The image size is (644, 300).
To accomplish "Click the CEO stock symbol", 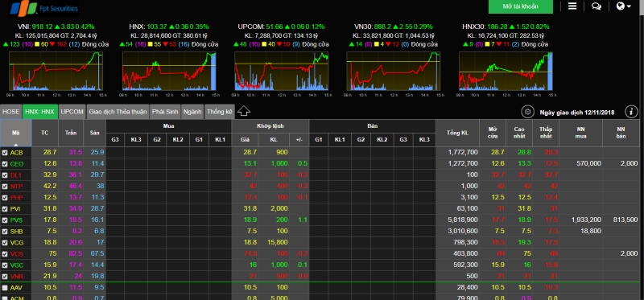I will tap(17, 164).
